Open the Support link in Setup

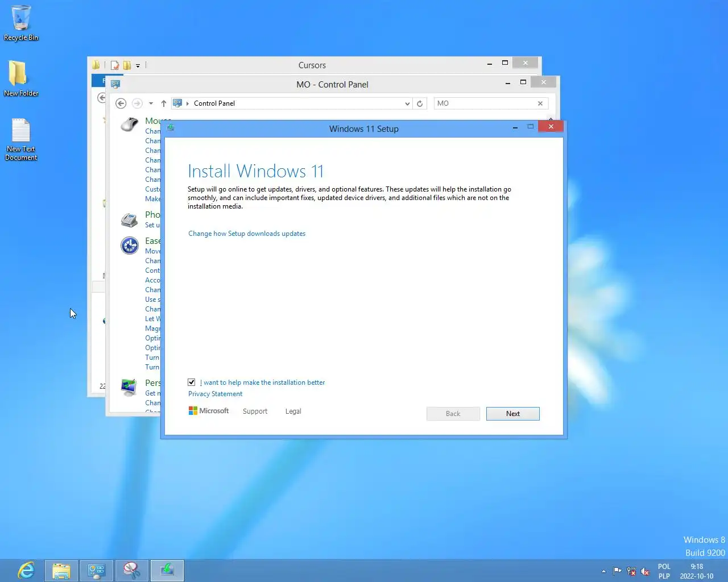(255, 411)
